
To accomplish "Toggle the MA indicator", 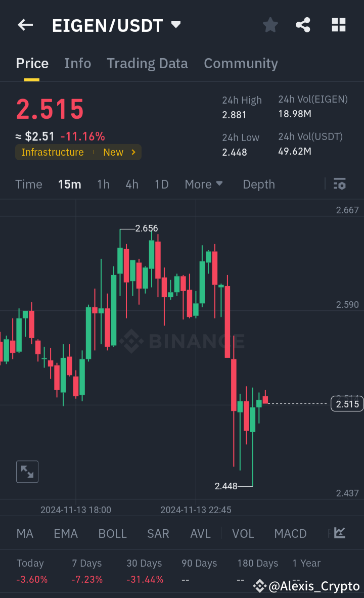I will tap(24, 533).
